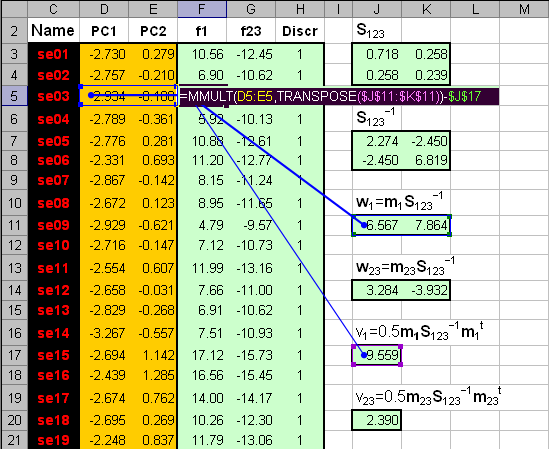
Task: Select column F header
Action: pyautogui.click(x=202, y=9)
